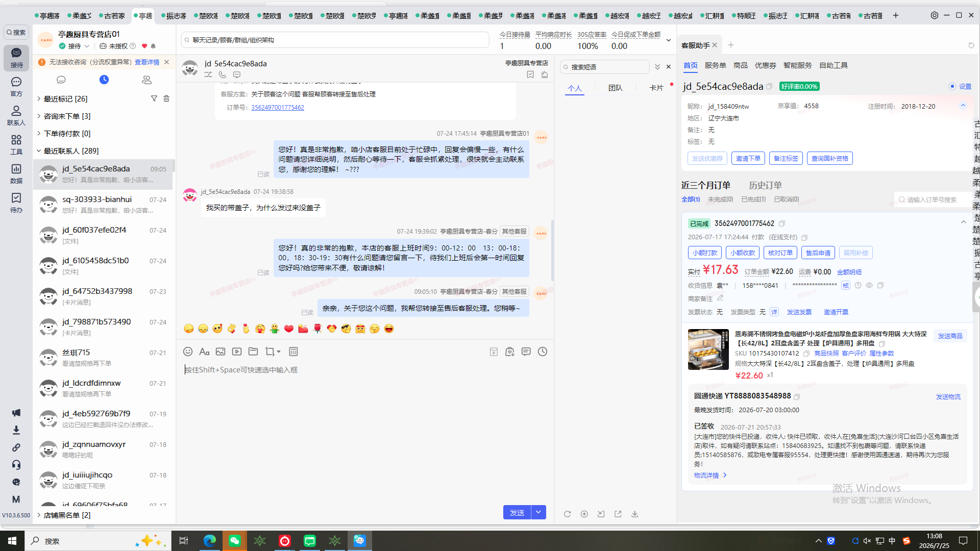Open the 查看详情 link in warning banner

pyautogui.click(x=147, y=62)
